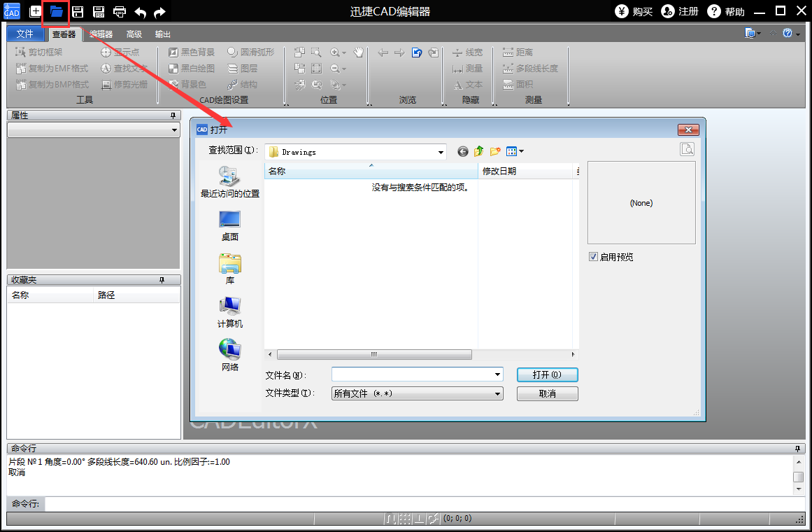Click the 取消 cancel button
Image resolution: width=812 pixels, height=532 pixels.
[x=547, y=393]
